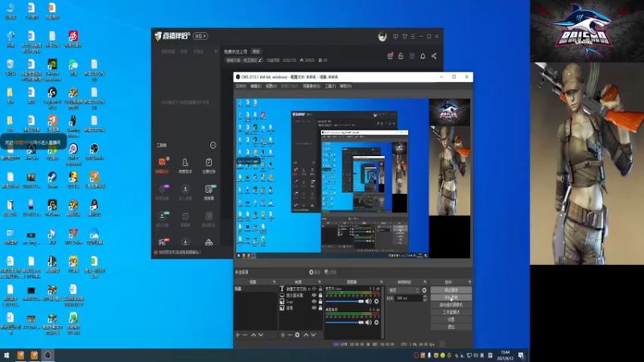Hide the Logo source with eye icon

314,301
